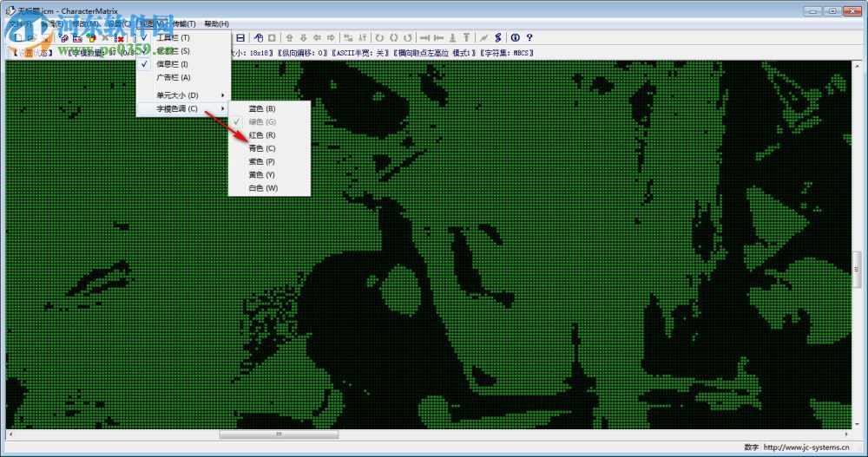
Task: Open the 传输(T) menu
Action: point(184,23)
